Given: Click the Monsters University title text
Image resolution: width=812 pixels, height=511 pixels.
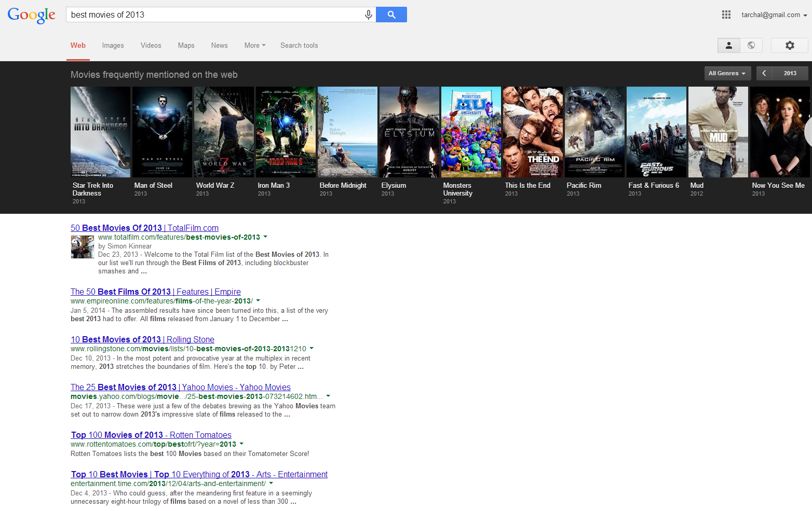Looking at the screenshot, I should point(457,189).
